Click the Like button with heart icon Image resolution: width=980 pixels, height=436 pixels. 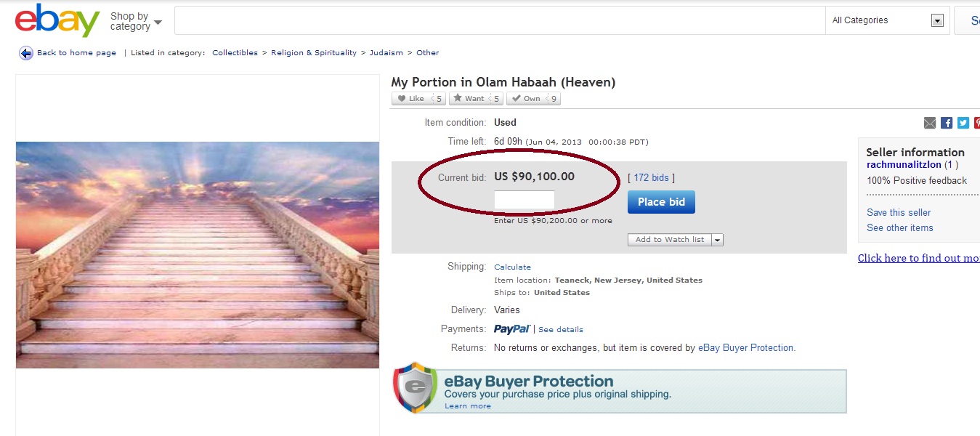click(411, 99)
